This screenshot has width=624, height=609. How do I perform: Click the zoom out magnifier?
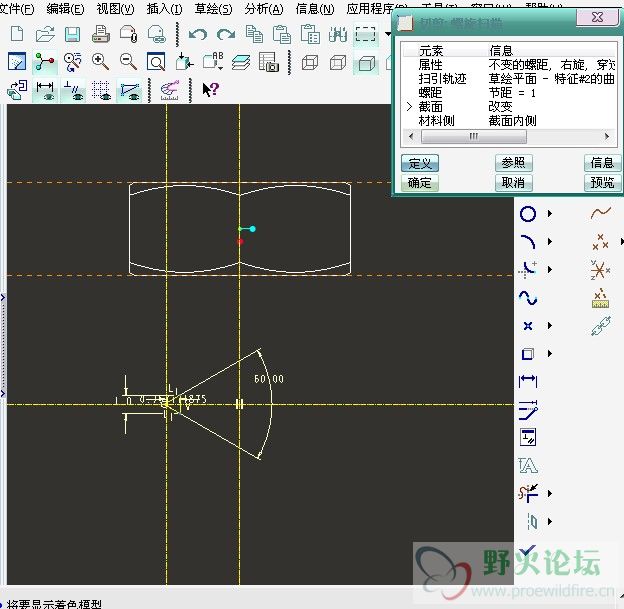(128, 62)
